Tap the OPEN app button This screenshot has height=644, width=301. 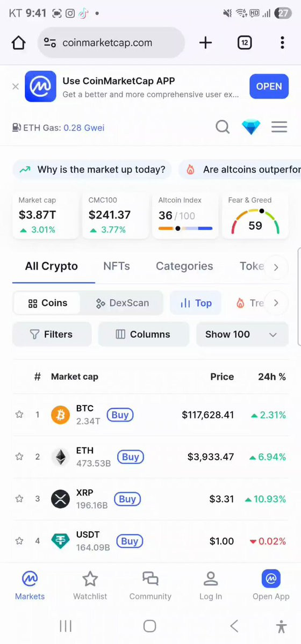click(269, 86)
